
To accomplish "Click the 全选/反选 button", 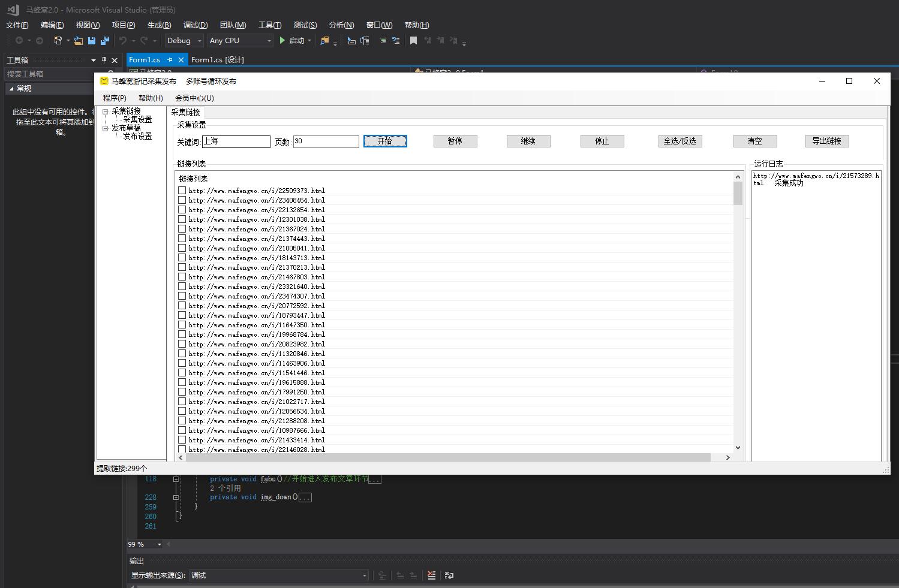I will [680, 141].
